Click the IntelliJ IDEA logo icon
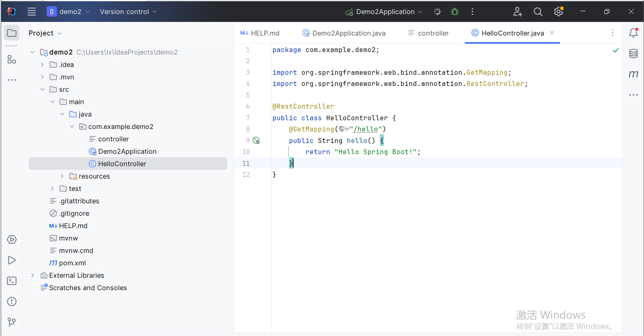 (12, 12)
